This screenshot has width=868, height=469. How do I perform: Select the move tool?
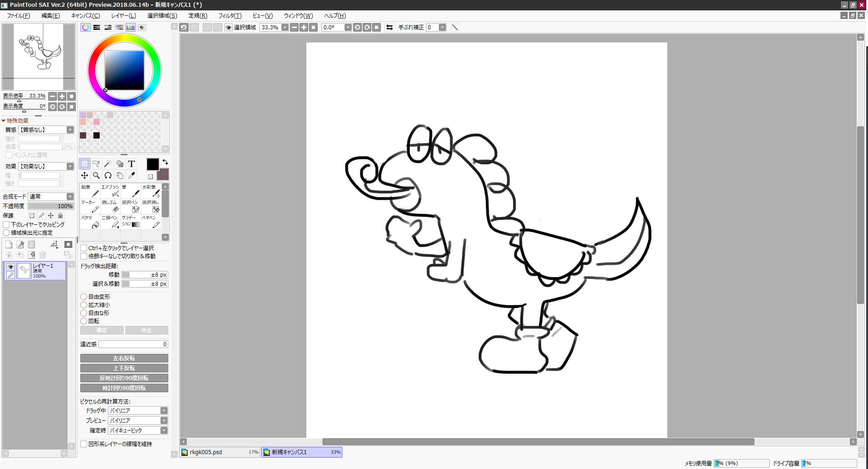coord(84,175)
